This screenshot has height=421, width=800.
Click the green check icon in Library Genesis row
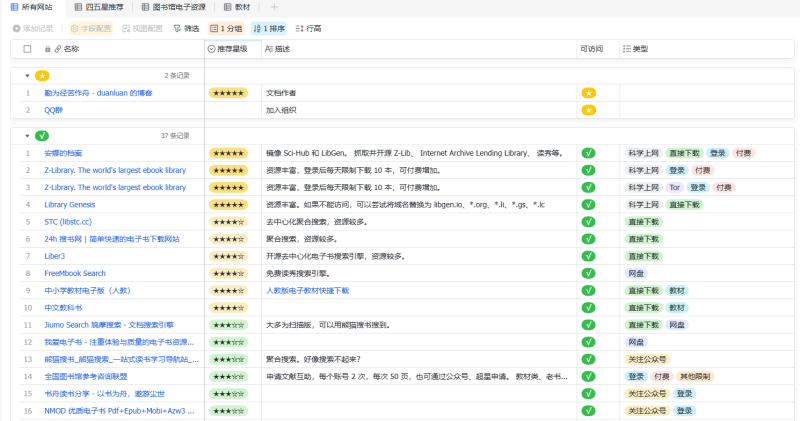click(x=588, y=205)
